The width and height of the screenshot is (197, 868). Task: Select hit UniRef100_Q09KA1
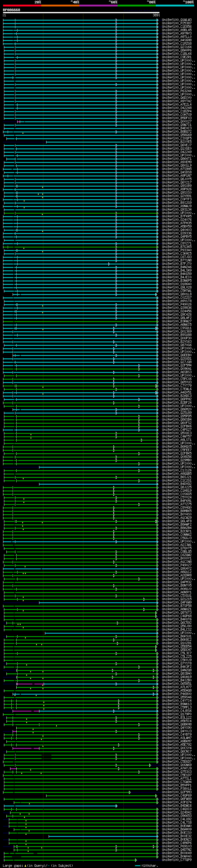click(x=177, y=369)
